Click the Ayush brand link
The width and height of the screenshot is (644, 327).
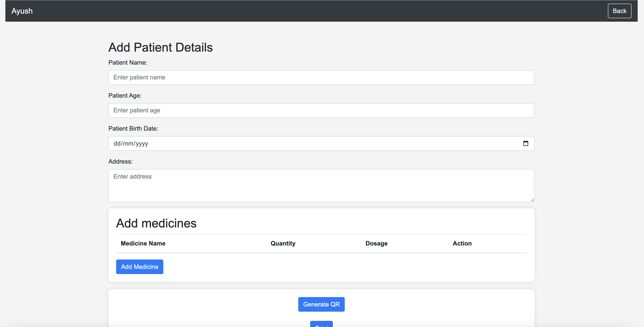[22, 11]
